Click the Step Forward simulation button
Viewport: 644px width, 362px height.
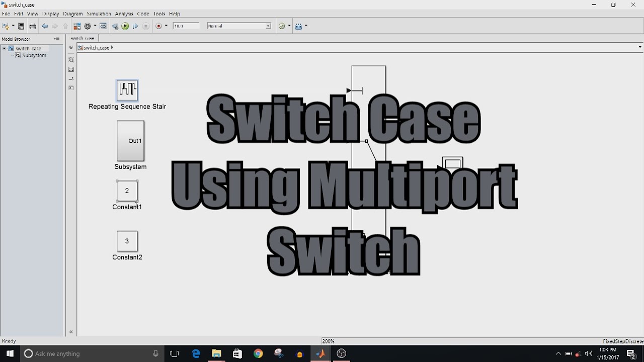pyautogui.click(x=135, y=26)
